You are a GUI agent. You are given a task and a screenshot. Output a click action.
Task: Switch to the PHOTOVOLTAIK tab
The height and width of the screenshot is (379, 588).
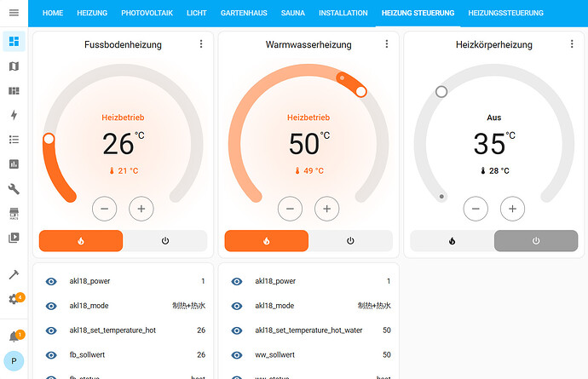tap(147, 13)
